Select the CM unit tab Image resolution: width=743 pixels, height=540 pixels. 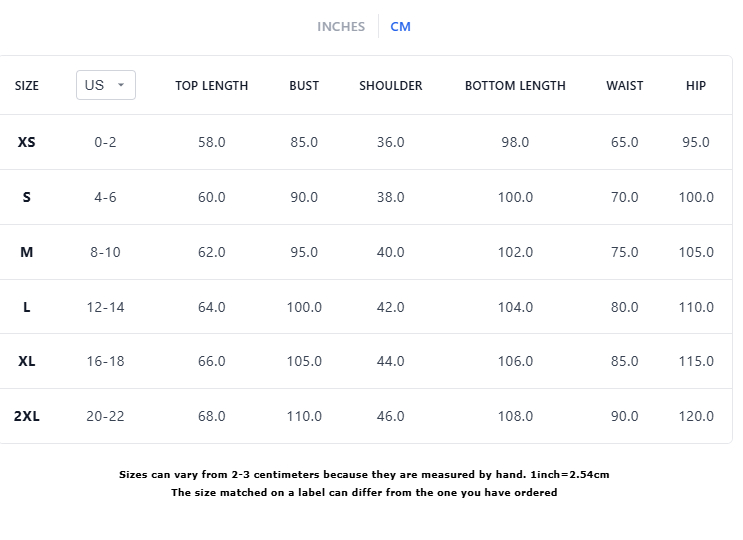click(x=400, y=27)
